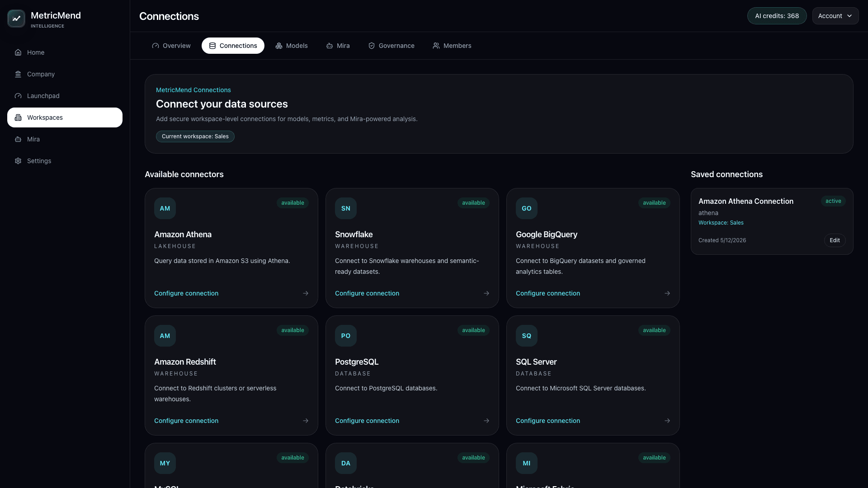Click the Connect your data sources heading
This screenshot has height=488, width=868.
pos(222,104)
